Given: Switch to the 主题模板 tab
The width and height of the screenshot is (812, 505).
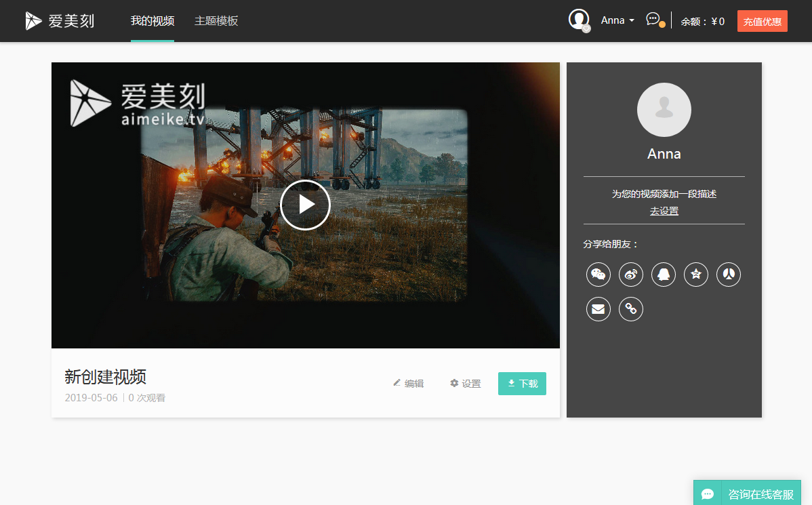Looking at the screenshot, I should 216,21.
